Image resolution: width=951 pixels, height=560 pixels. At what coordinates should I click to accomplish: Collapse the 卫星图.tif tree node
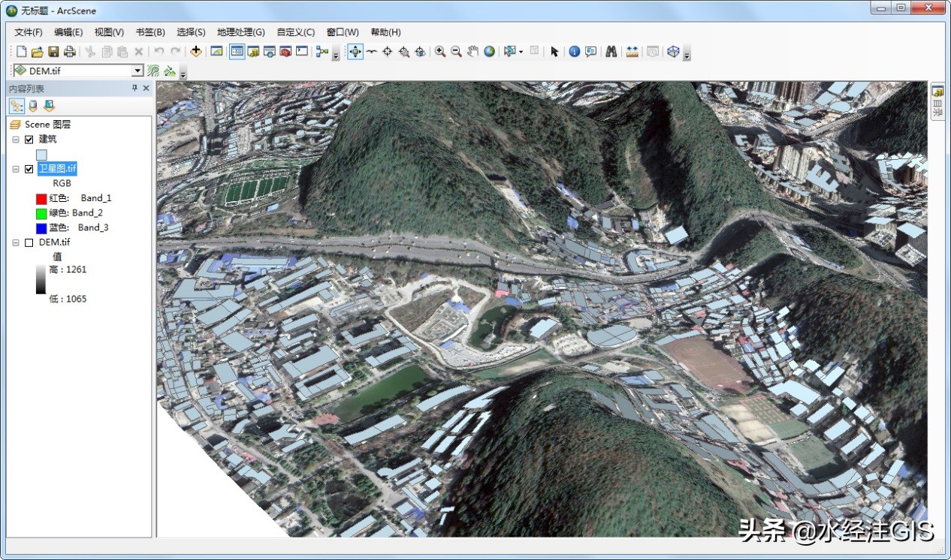click(16, 170)
